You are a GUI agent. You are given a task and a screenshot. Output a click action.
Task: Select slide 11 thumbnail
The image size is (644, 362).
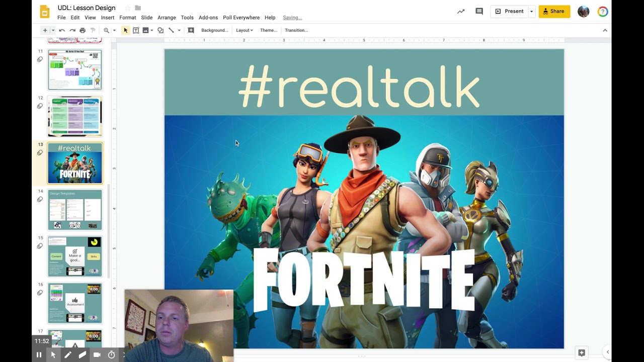pos(75,69)
